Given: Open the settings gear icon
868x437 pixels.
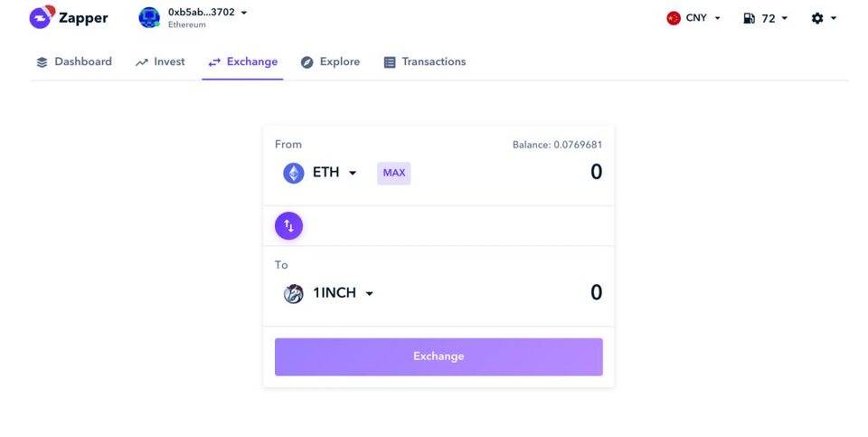Looking at the screenshot, I should (x=817, y=18).
